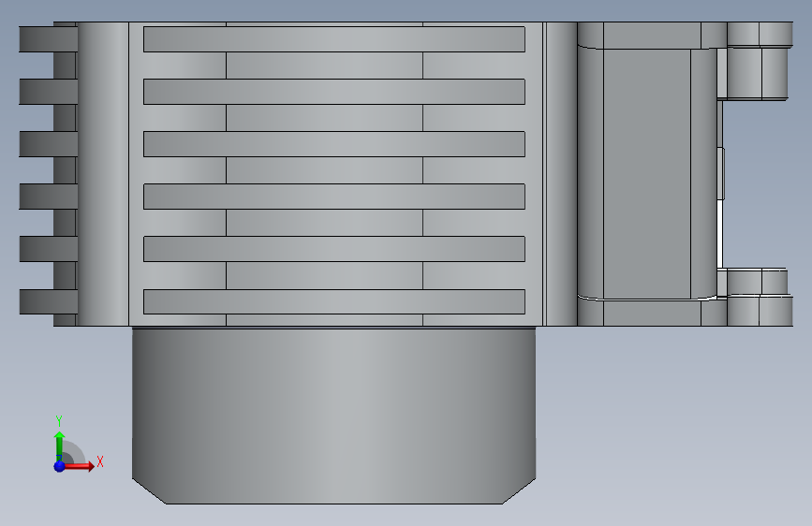The width and height of the screenshot is (812, 526).
Task: Click the green Y axis arrow of the triad
Action: click(59, 446)
